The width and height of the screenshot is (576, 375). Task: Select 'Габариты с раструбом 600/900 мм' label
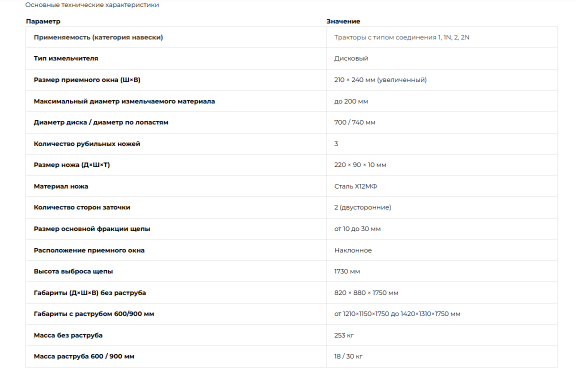(94, 314)
